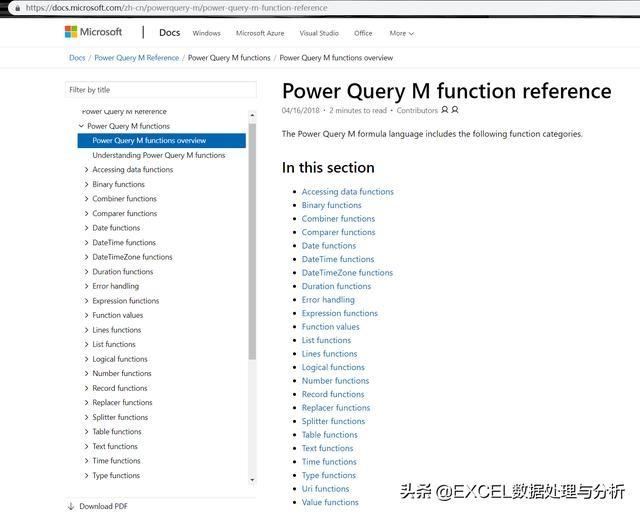
Task: Click the Download PDF arrow icon
Action: [71, 506]
